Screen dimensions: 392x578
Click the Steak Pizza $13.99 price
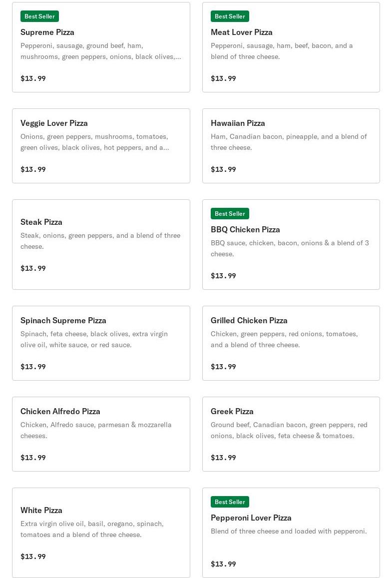click(33, 268)
